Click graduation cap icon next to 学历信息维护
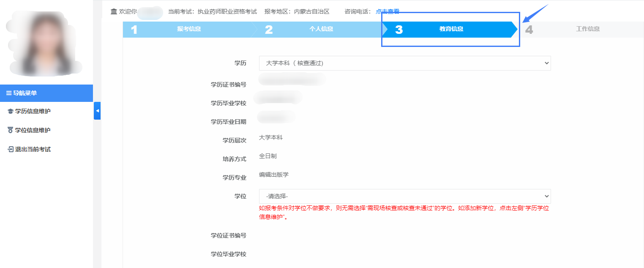Screen dimensions: 644x268 pyautogui.click(x=11, y=112)
